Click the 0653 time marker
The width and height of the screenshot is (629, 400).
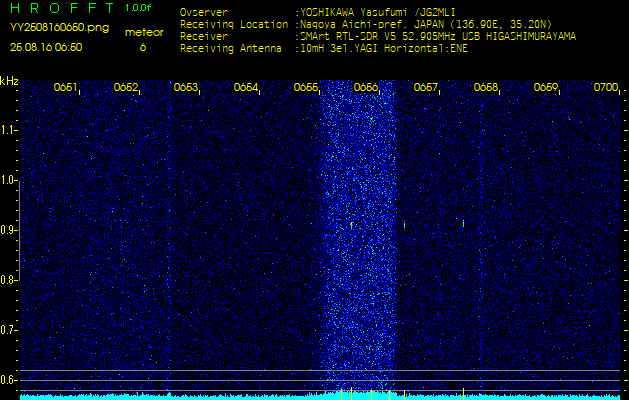(x=185, y=87)
